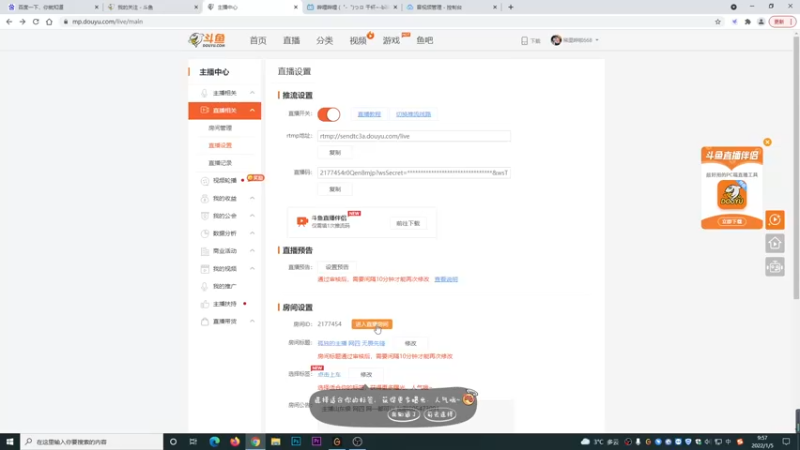Select 直播记录 in the sidebar
This screenshot has width=800, height=450.
click(x=220, y=163)
